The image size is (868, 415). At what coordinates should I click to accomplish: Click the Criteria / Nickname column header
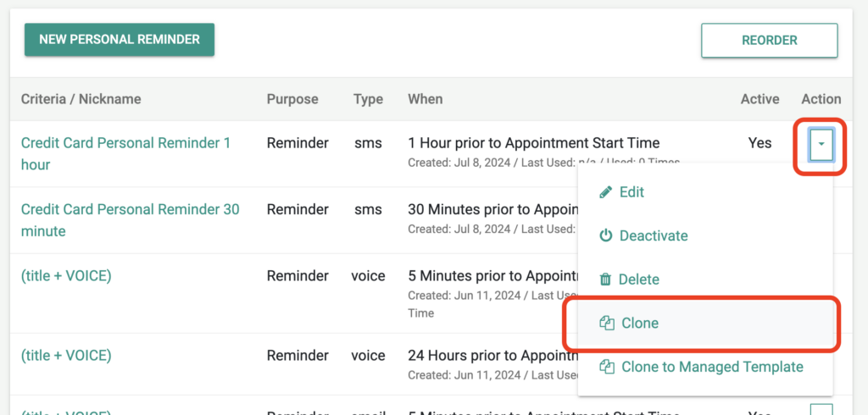tap(81, 99)
